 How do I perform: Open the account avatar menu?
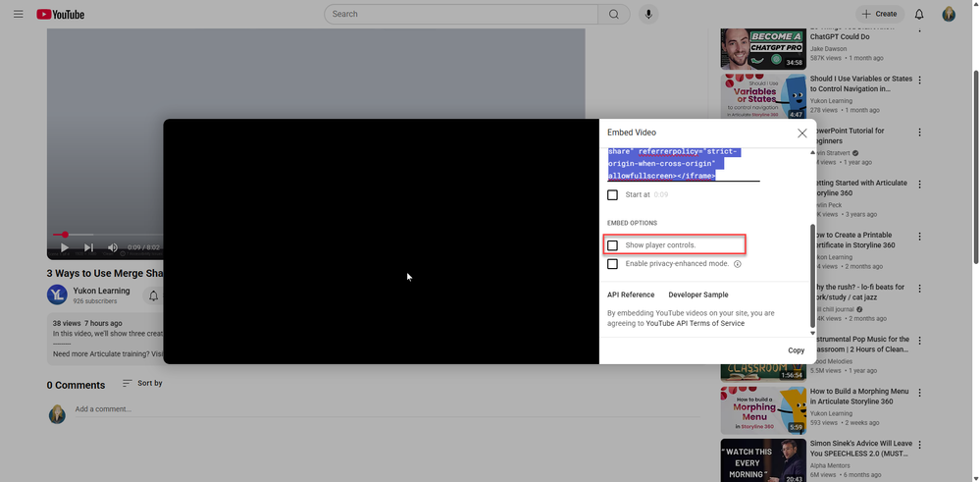pyautogui.click(x=949, y=14)
